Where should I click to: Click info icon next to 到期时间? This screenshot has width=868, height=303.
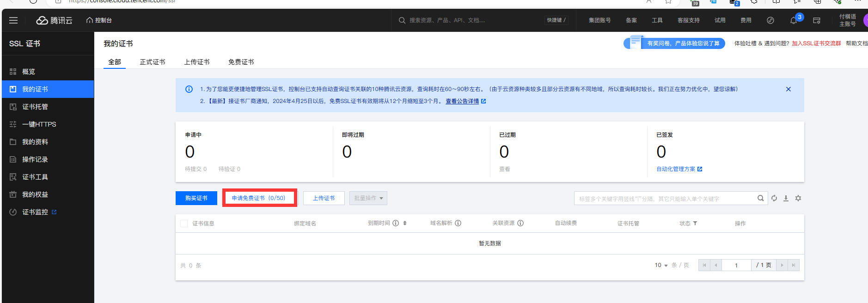pos(396,223)
